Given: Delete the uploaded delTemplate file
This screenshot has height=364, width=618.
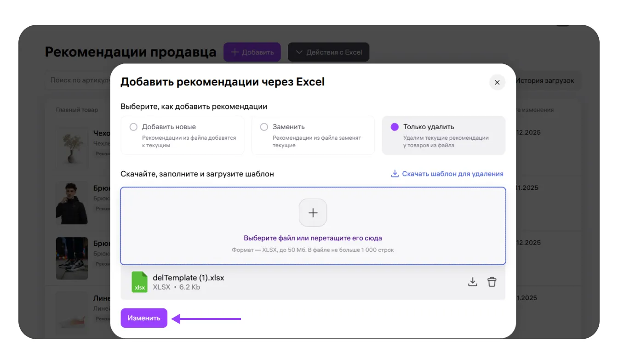Looking at the screenshot, I should tap(492, 282).
